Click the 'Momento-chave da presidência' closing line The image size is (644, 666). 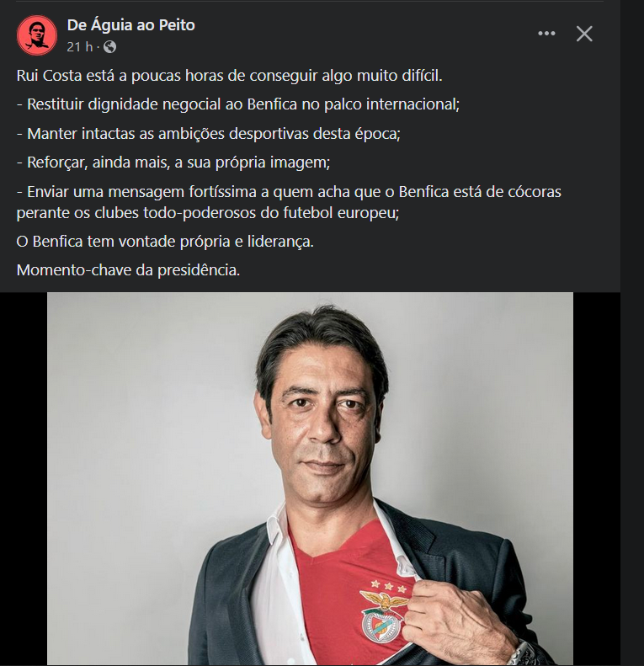pyautogui.click(x=128, y=270)
